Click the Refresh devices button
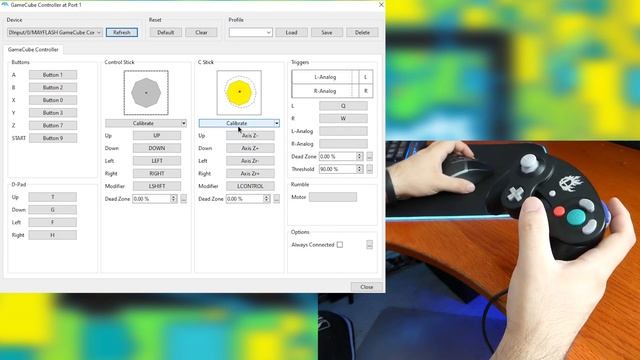The width and height of the screenshot is (640, 360). (122, 32)
